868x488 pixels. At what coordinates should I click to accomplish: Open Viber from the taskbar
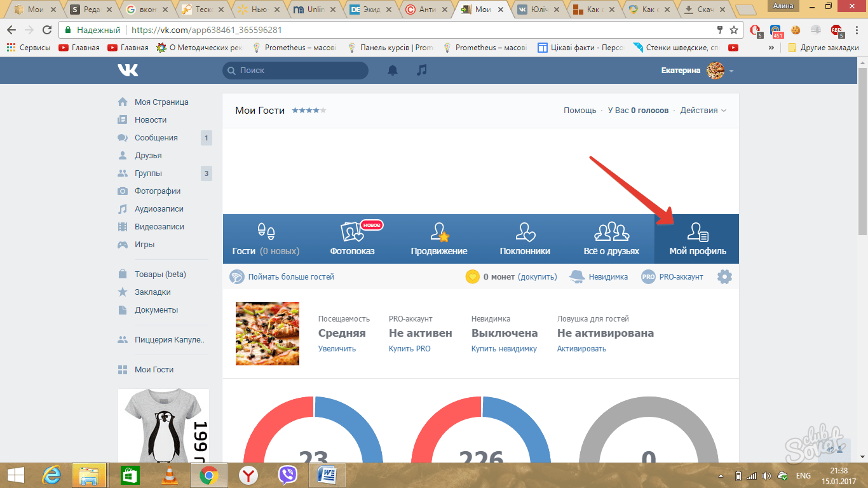coord(287,475)
